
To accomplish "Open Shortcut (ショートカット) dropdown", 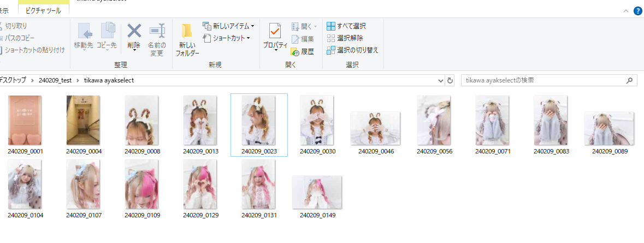I will 227,38.
